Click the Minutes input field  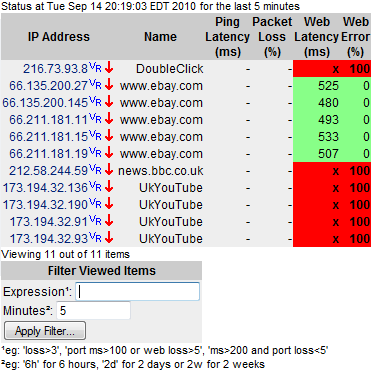point(93,311)
